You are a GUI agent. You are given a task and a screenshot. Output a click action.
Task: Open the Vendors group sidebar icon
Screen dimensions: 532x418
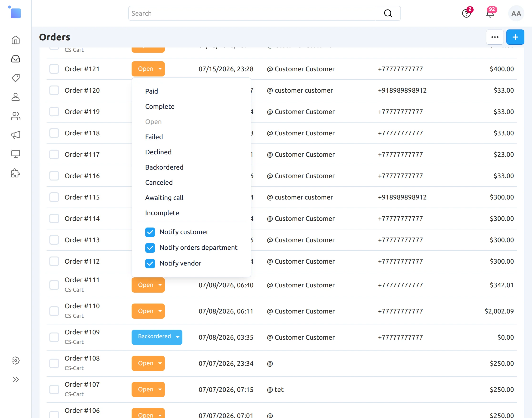16,116
